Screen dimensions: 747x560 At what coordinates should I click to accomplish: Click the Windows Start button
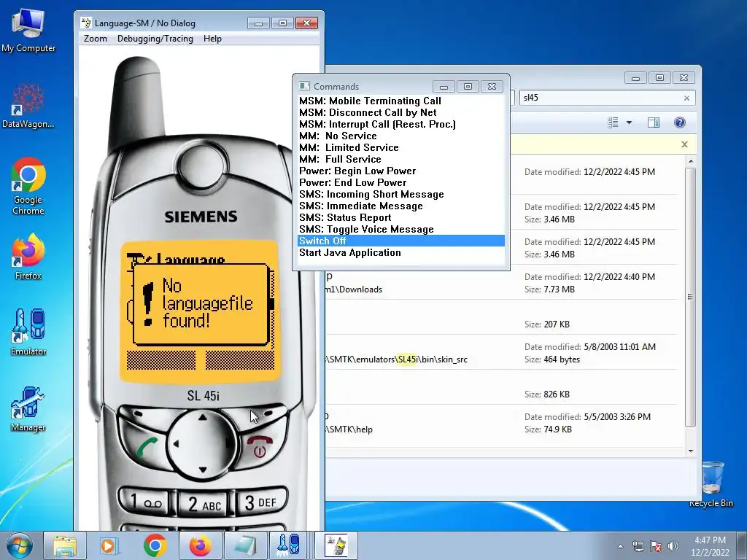tap(20, 545)
